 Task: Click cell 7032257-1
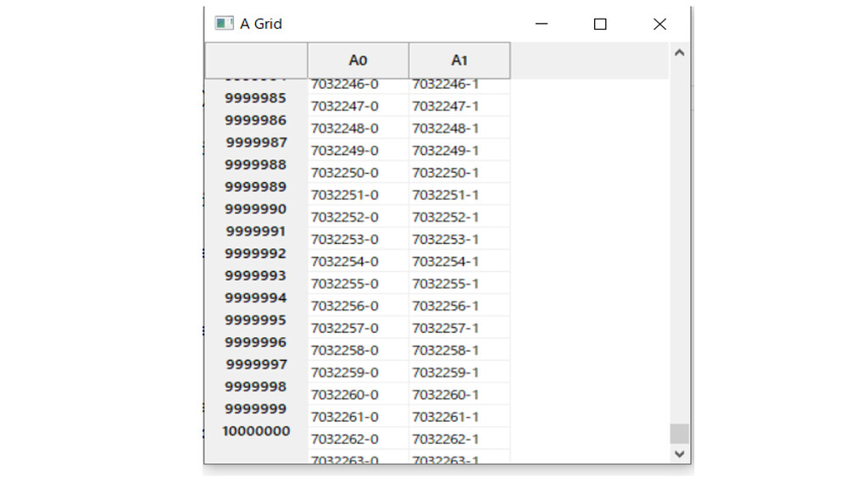(459, 328)
